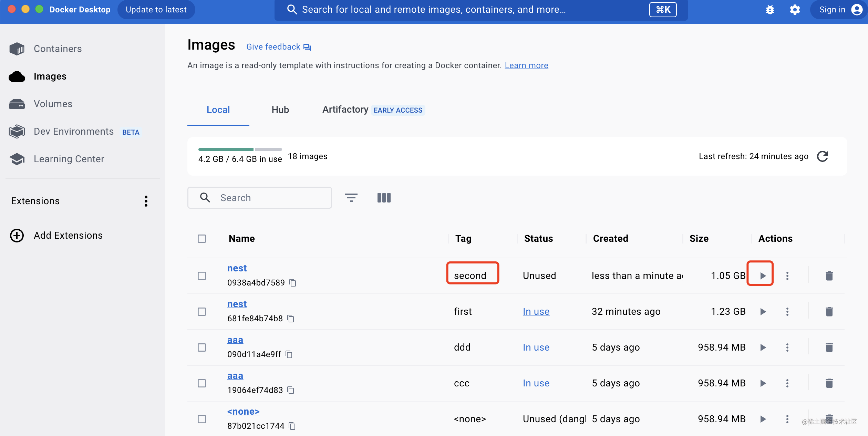Open the Add Extensions plus icon
This screenshot has width=868, height=436.
(x=17, y=236)
